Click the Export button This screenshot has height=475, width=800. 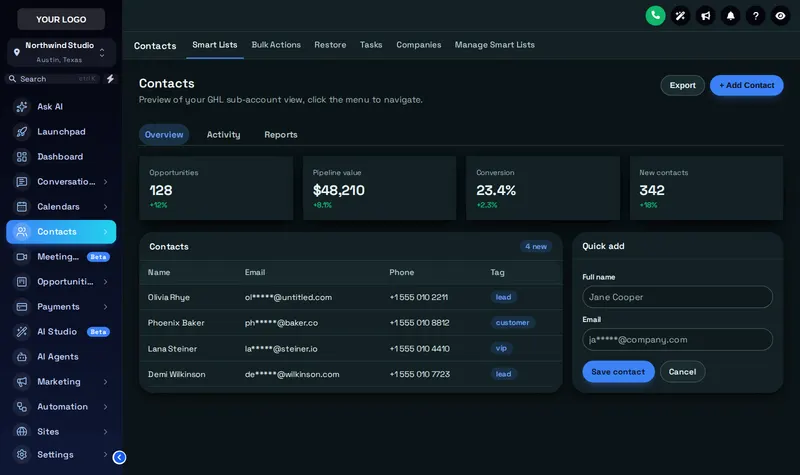pos(683,85)
